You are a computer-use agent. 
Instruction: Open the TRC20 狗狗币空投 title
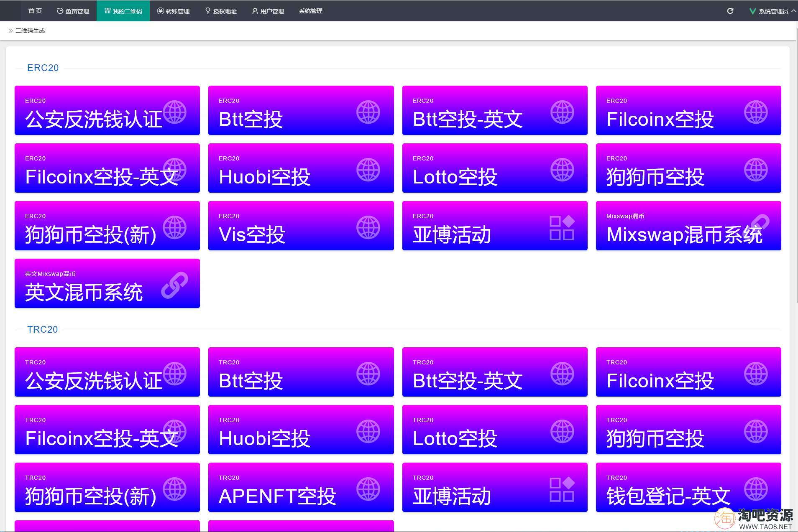tap(655, 438)
